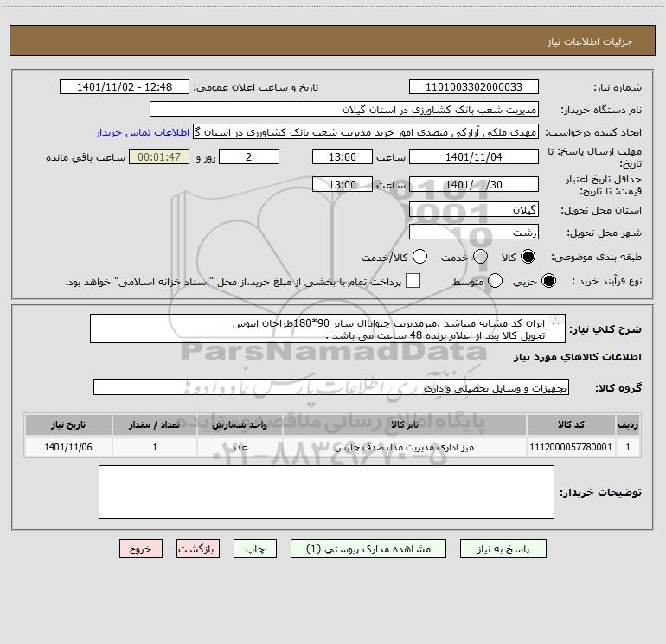Click item code cell 1112000057780001
666x644 pixels.
point(571,447)
